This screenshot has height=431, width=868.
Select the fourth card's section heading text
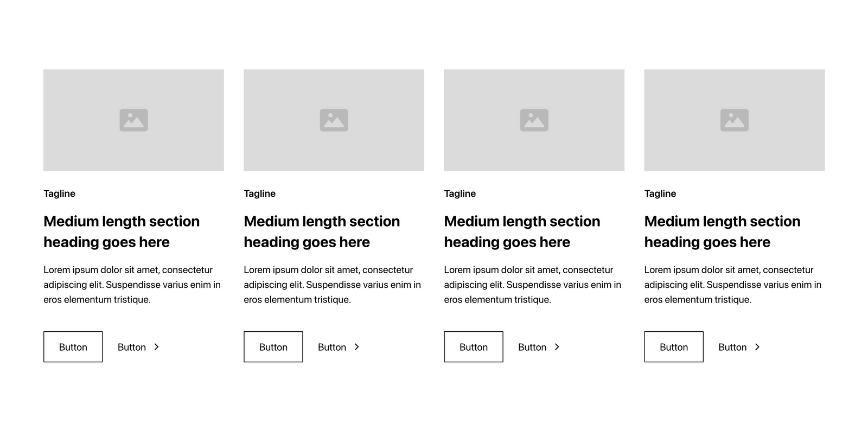(x=722, y=231)
